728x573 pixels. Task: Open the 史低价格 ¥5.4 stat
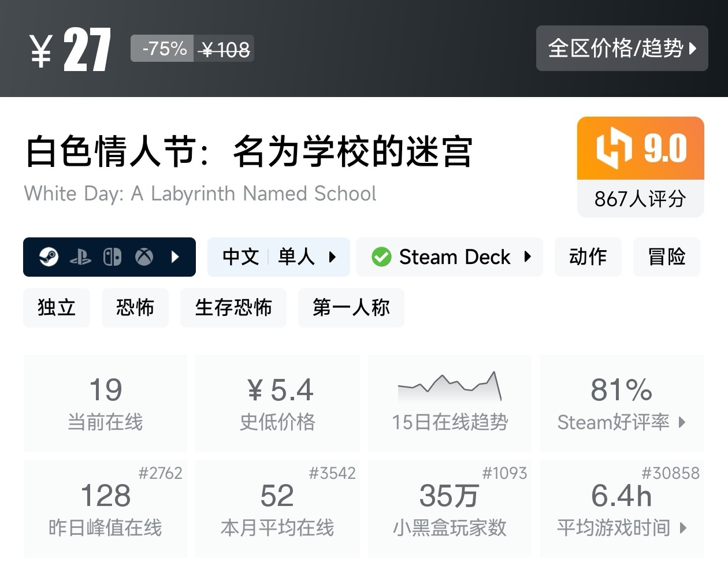click(277, 403)
